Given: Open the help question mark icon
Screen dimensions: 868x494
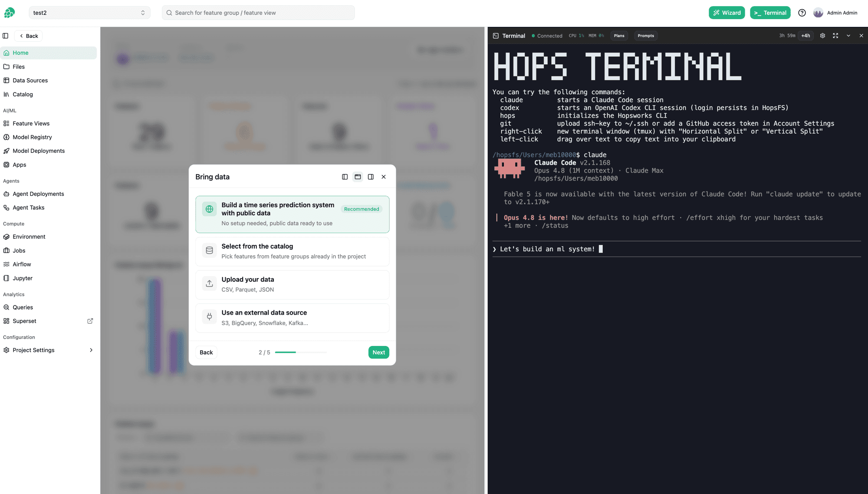Looking at the screenshot, I should pos(802,13).
